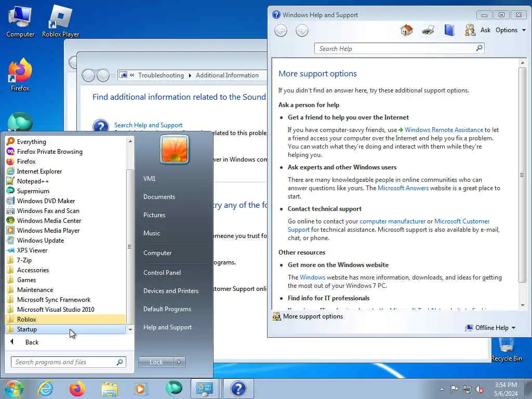
Task: Open Everything from programs list
Action: point(66,142)
